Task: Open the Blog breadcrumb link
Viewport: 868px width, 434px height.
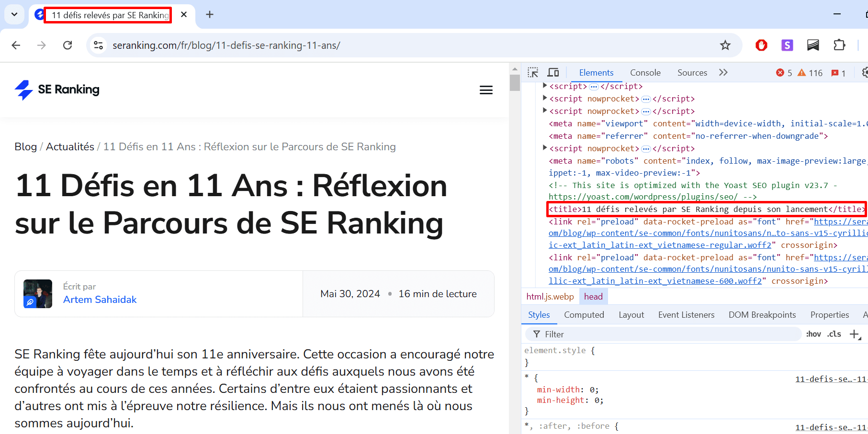Action: [x=25, y=146]
